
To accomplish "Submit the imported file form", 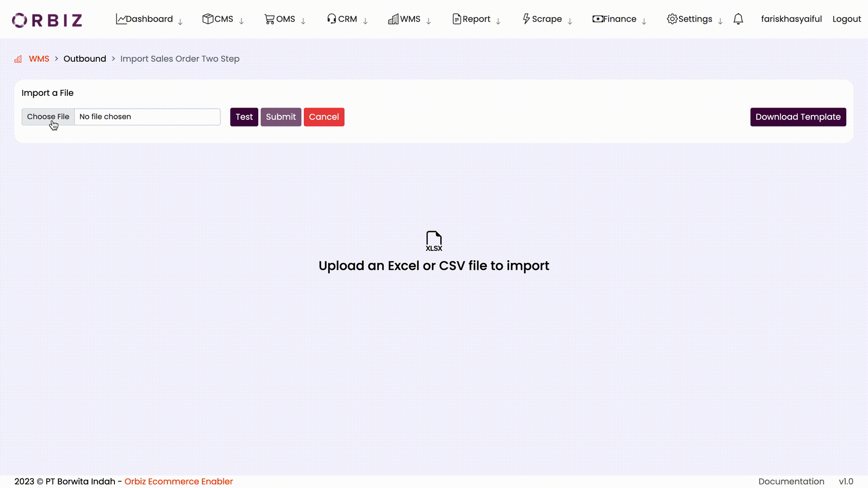I will tap(281, 117).
